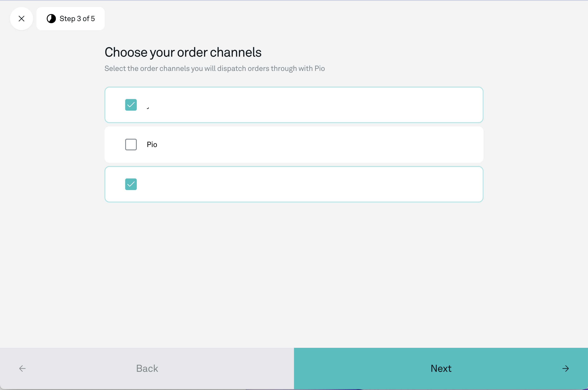
Task: Click the "Step 3 of 5" text
Action: tap(77, 19)
